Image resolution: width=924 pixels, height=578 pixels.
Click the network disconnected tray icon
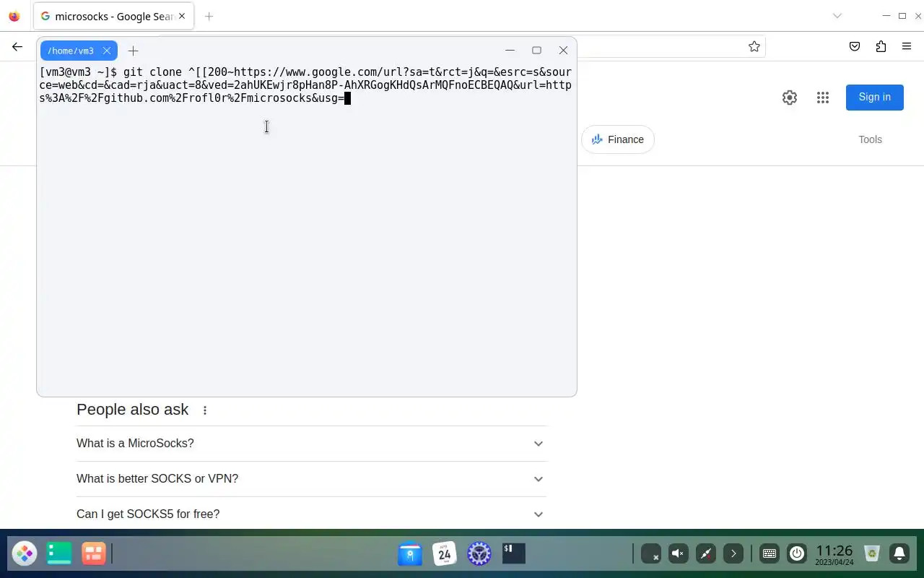650,554
